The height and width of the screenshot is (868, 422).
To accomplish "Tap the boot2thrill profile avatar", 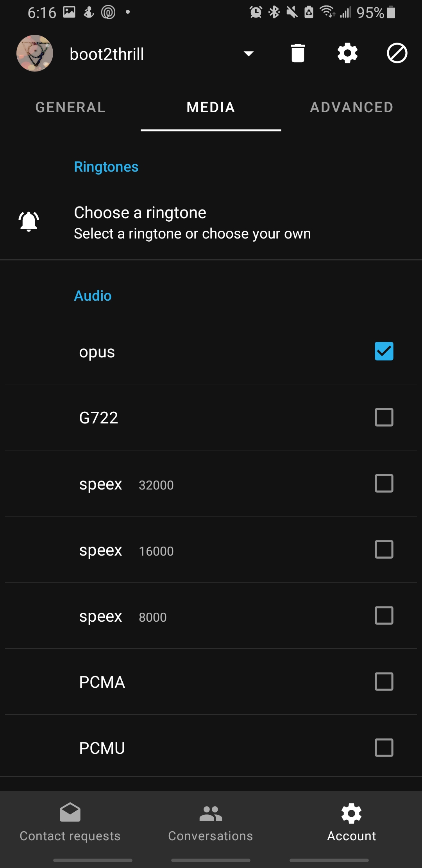I will 35,53.
